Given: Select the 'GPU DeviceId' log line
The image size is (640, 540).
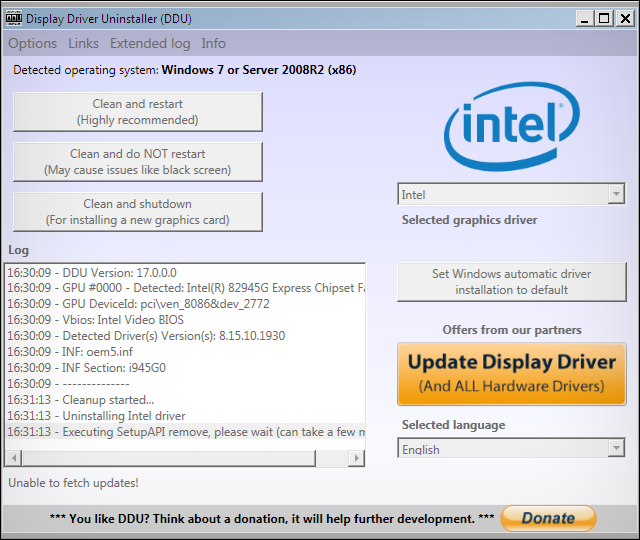Looking at the screenshot, I should [186, 304].
